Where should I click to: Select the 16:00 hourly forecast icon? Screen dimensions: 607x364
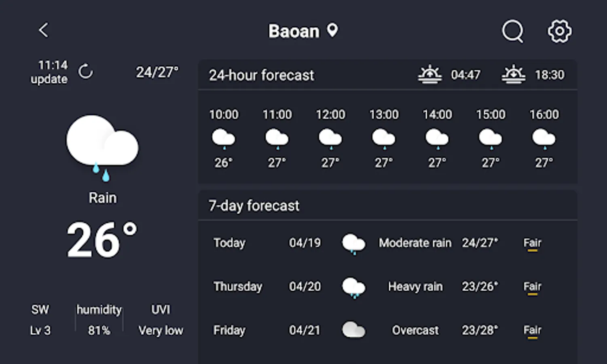(544, 138)
